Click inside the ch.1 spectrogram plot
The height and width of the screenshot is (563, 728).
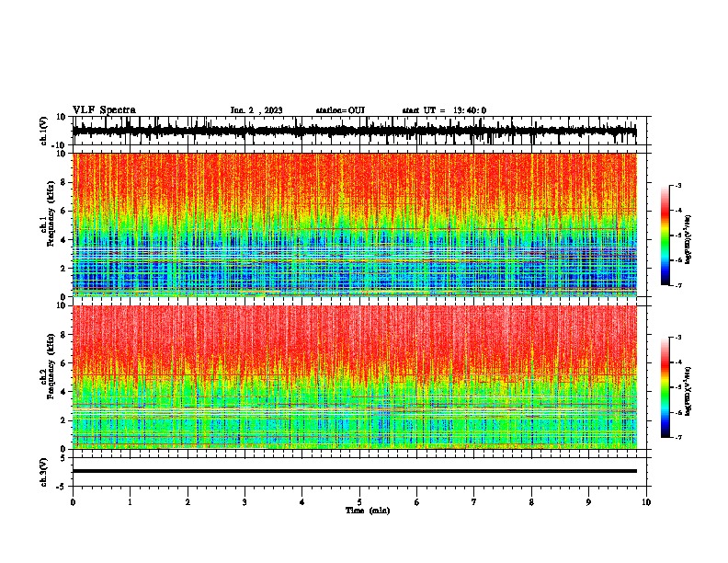click(354, 224)
